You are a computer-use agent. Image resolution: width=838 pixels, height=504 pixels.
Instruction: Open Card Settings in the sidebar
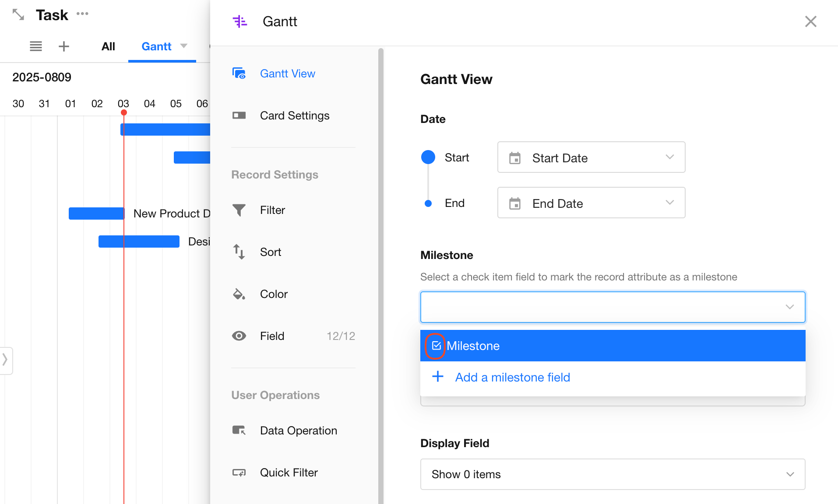click(x=294, y=115)
